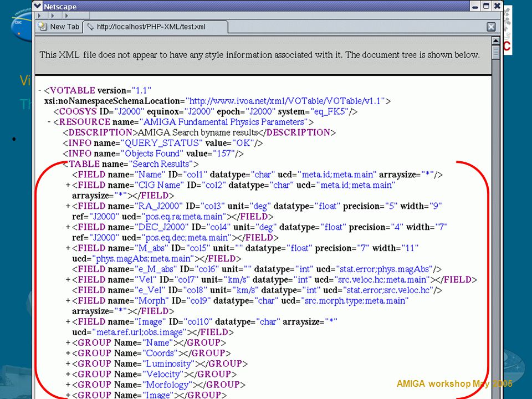The image size is (532, 399).
Task: Collapse the VOTABLE root node
Action: coord(40,90)
